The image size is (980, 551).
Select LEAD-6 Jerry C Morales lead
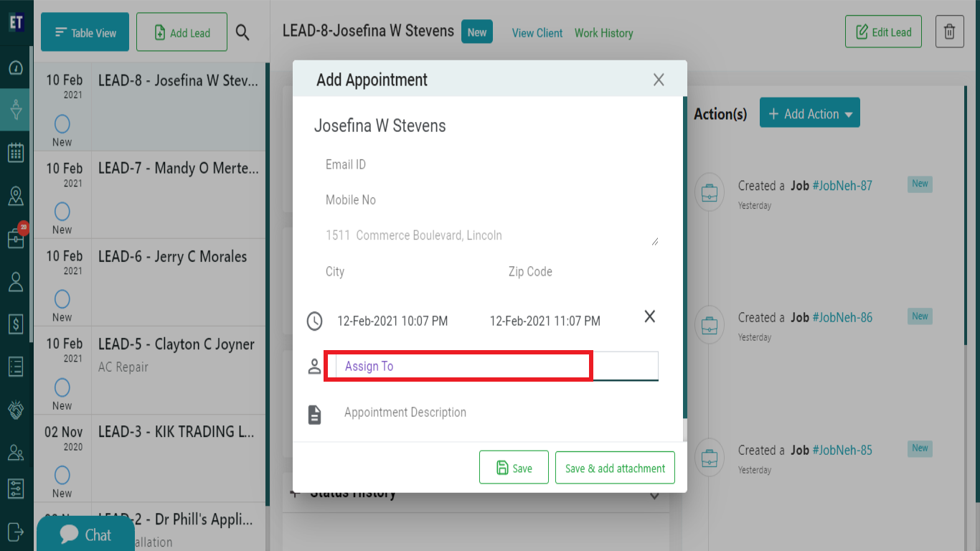[150, 283]
